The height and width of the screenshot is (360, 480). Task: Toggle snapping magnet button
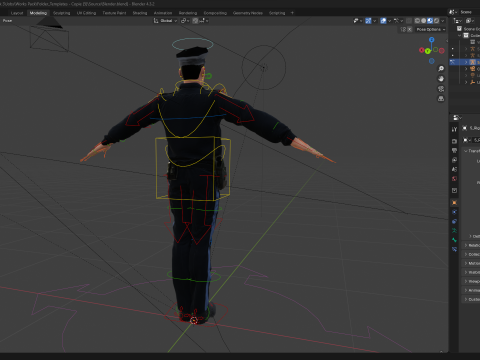coord(195,21)
